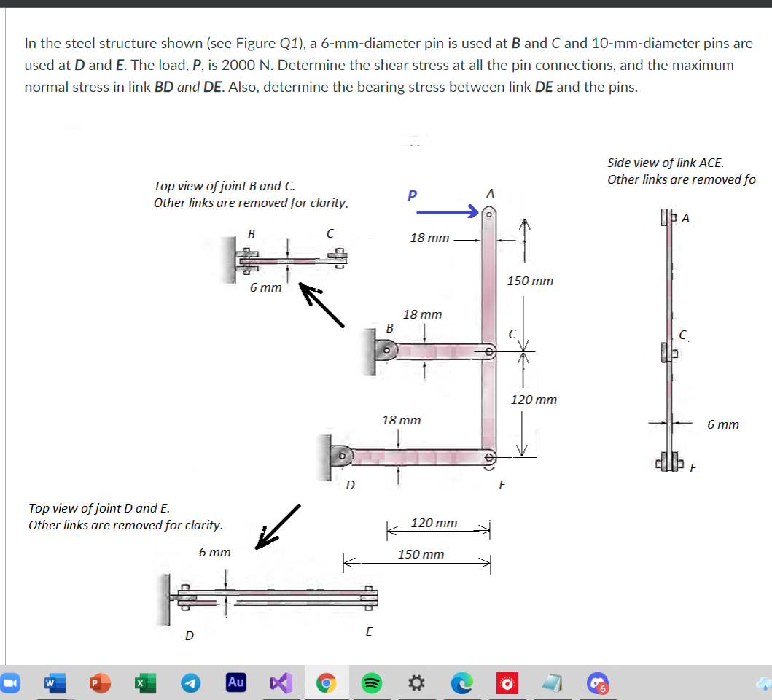
Task: Open Telegram from the taskbar
Action: (190, 683)
